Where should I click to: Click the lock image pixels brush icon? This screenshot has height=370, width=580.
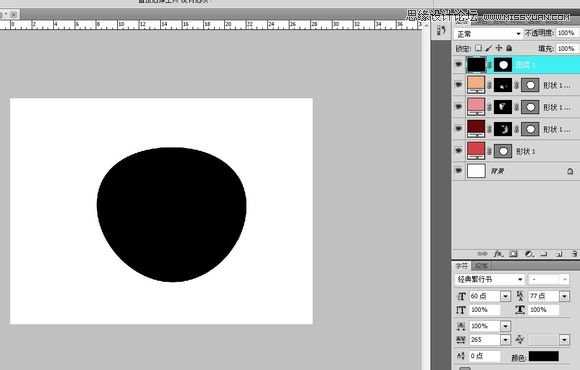click(x=489, y=48)
